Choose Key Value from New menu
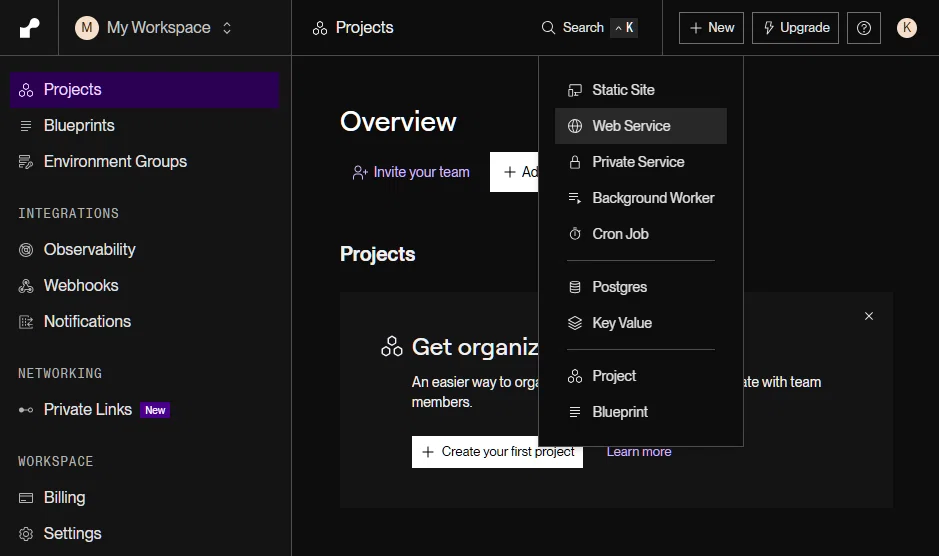Image resolution: width=939 pixels, height=556 pixels. coord(641,323)
